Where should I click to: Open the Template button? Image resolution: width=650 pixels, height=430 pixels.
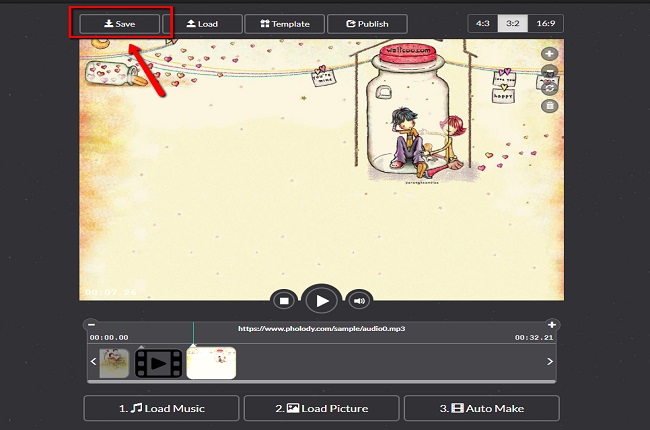pos(285,24)
